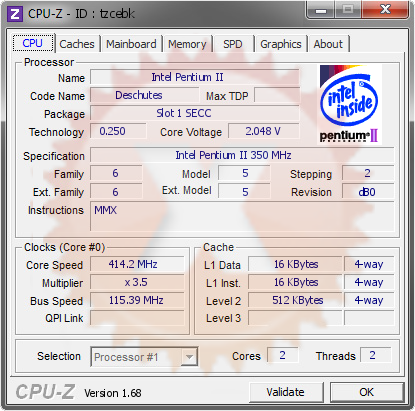Click the Threads value 2
This screenshot has width=415, height=411.
(x=375, y=355)
